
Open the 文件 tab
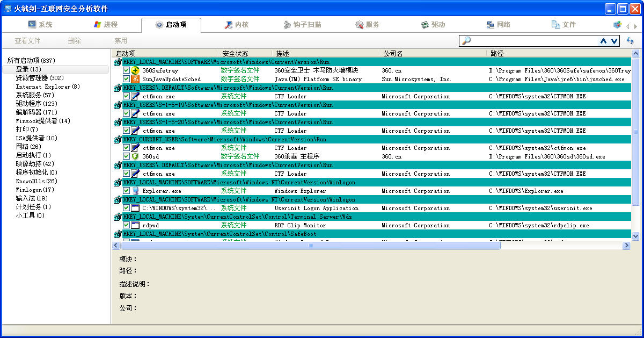[564, 25]
